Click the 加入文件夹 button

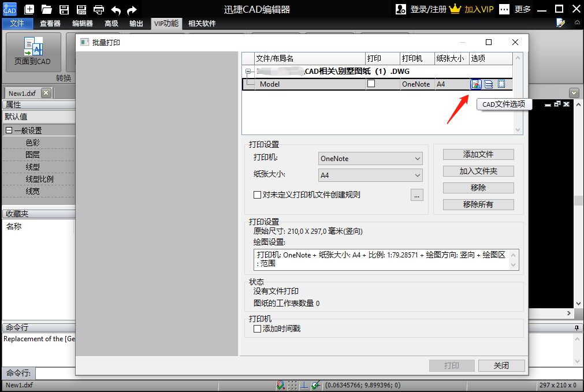[478, 171]
